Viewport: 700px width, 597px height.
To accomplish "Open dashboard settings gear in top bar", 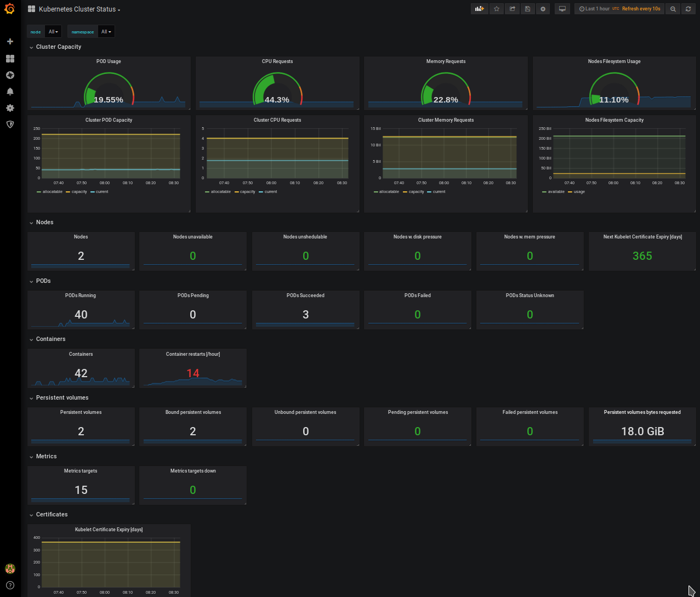I will tap(543, 9).
